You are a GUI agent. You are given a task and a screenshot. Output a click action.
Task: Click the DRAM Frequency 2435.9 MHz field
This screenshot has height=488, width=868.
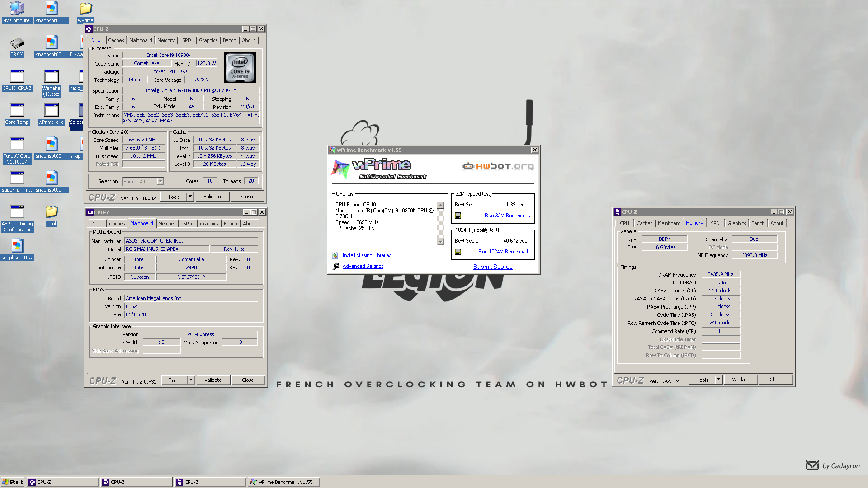(x=721, y=275)
